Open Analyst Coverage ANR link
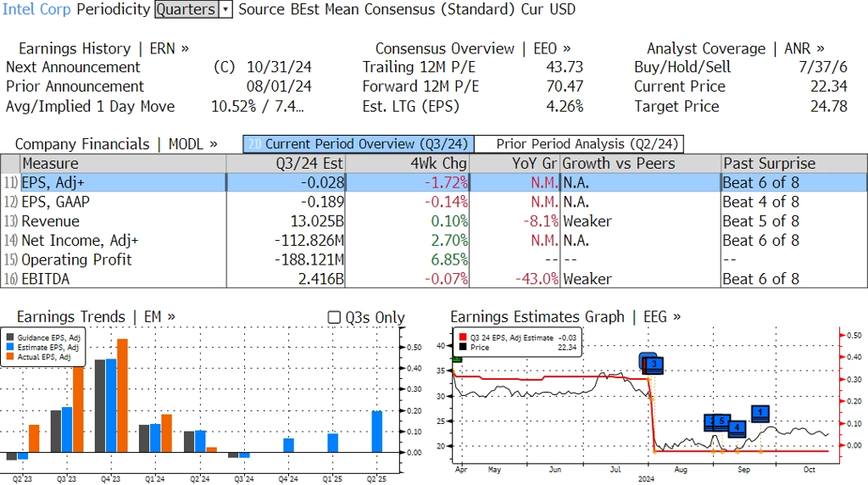This screenshot has width=868, height=485. (735, 48)
